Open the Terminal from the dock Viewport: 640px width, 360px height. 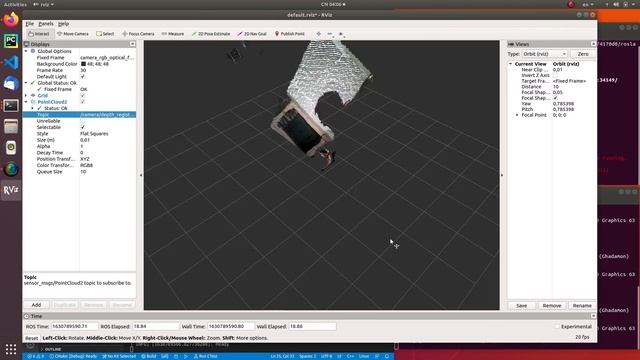11,106
